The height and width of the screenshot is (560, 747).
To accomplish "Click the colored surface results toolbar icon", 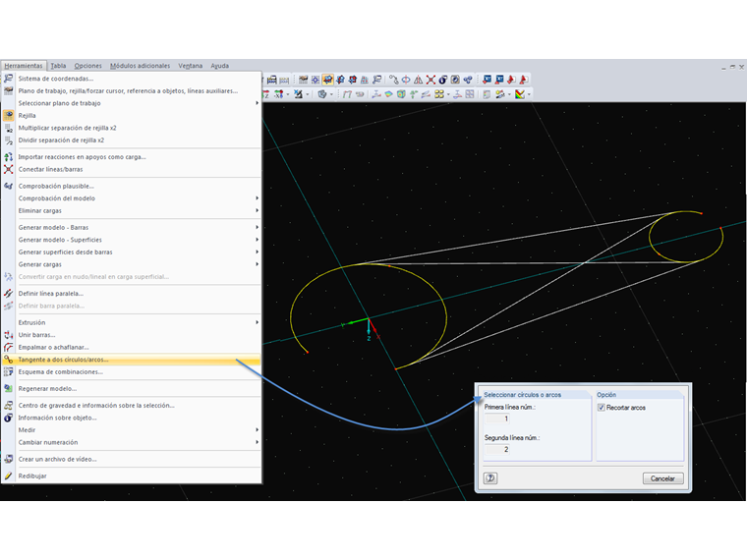I will [389, 94].
